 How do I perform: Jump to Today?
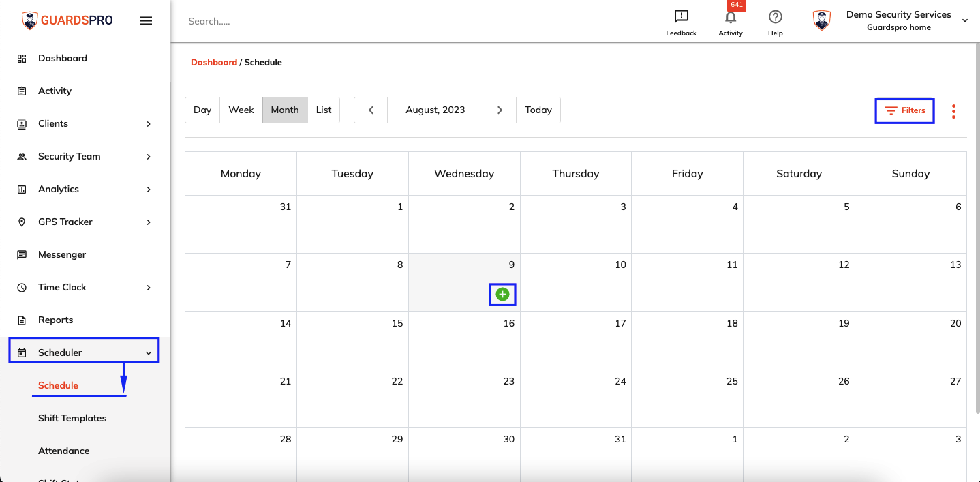click(538, 110)
